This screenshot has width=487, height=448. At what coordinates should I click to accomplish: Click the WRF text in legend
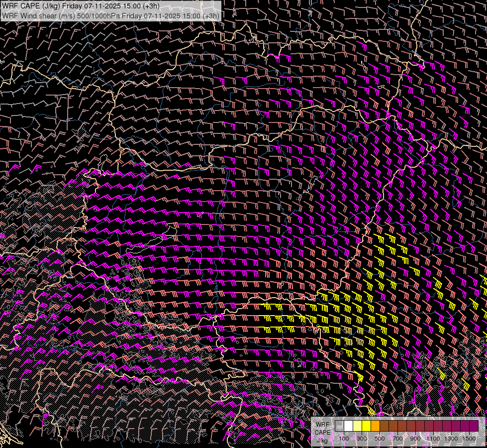(x=322, y=425)
